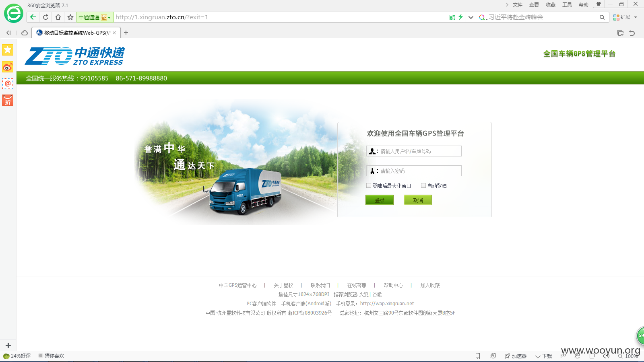The height and width of the screenshot is (362, 644).
Task: Click the browser search box
Action: tap(543, 17)
